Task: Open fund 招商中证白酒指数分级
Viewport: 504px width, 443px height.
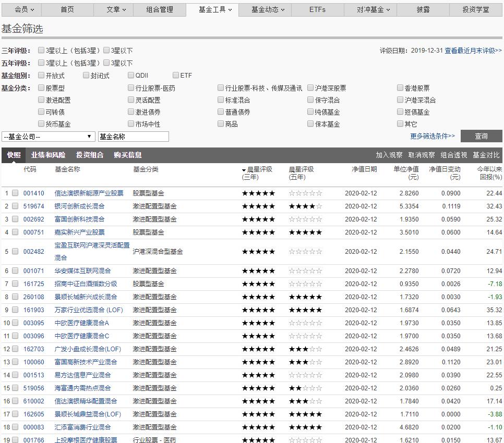Action: point(86,284)
